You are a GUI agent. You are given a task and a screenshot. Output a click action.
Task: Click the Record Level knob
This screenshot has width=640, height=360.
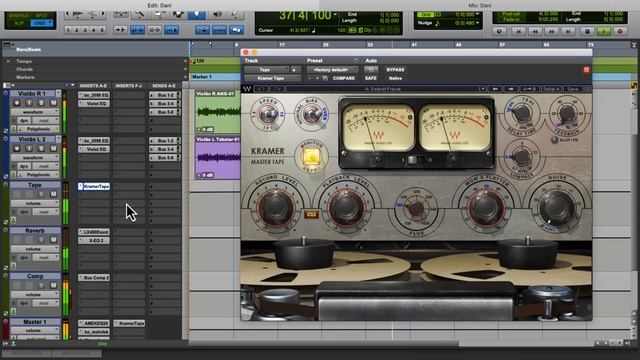(x=276, y=208)
